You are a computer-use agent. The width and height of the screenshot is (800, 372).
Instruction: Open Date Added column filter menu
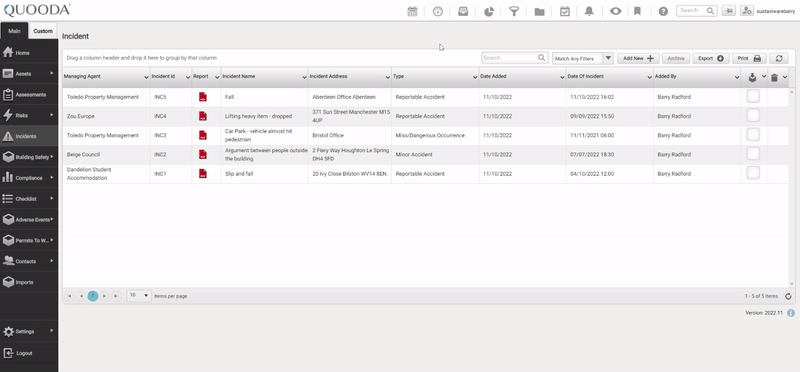(x=562, y=78)
